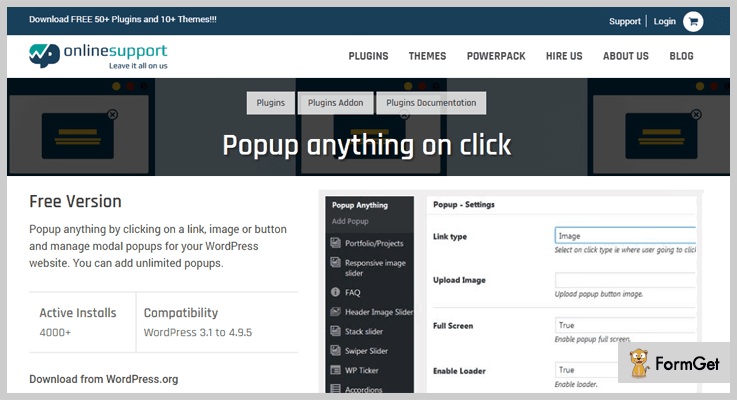Select Responsive image slider menu entry
737x400 pixels.
(x=375, y=267)
